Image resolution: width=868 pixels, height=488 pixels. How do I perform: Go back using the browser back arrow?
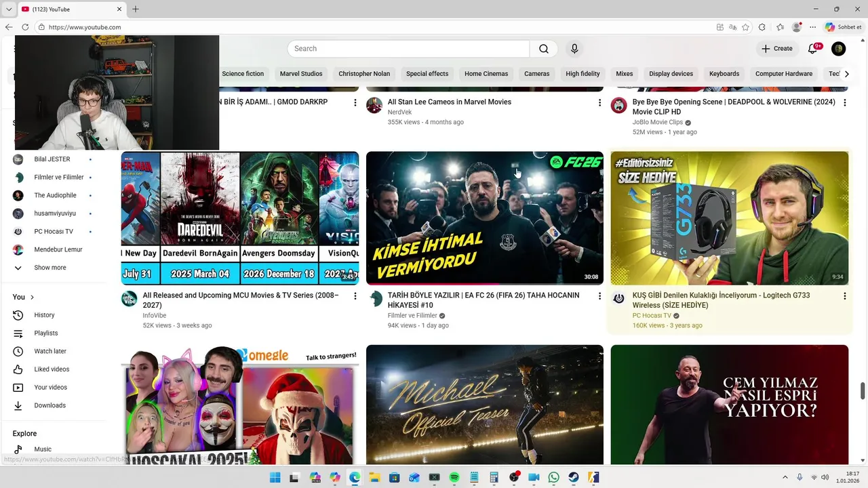[x=9, y=27]
